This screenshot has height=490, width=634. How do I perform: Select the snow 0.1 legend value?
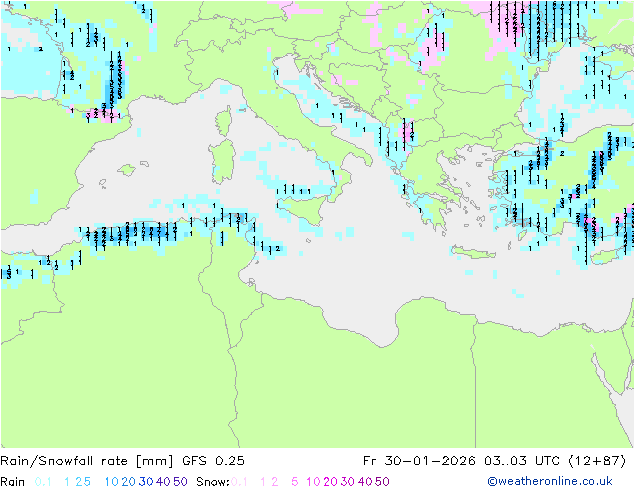click(x=239, y=482)
